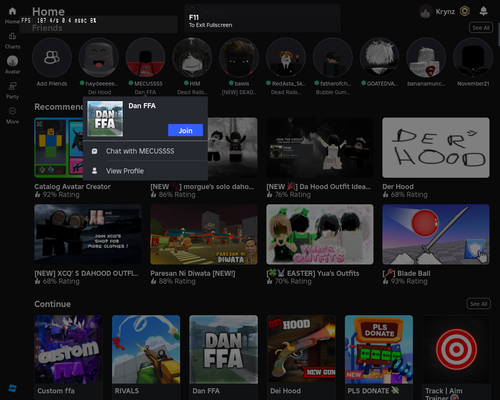Click the Dan FFA status under MECUSSSS

[145, 92]
